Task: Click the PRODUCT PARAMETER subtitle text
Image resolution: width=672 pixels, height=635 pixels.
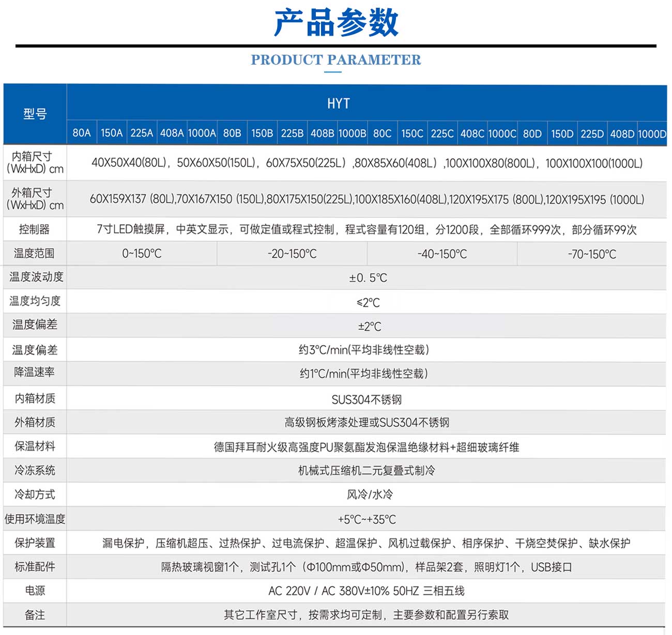Action: 336,60
